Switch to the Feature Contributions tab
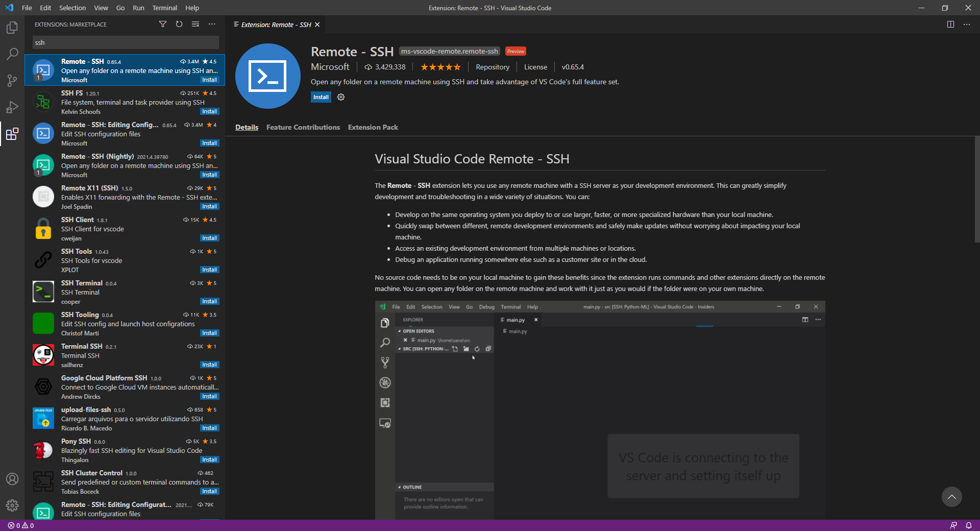This screenshot has height=531, width=980. click(x=303, y=127)
